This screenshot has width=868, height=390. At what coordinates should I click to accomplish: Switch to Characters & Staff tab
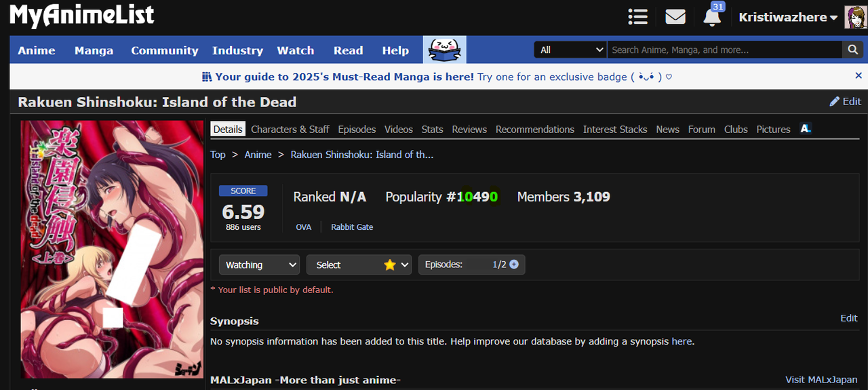tap(290, 129)
